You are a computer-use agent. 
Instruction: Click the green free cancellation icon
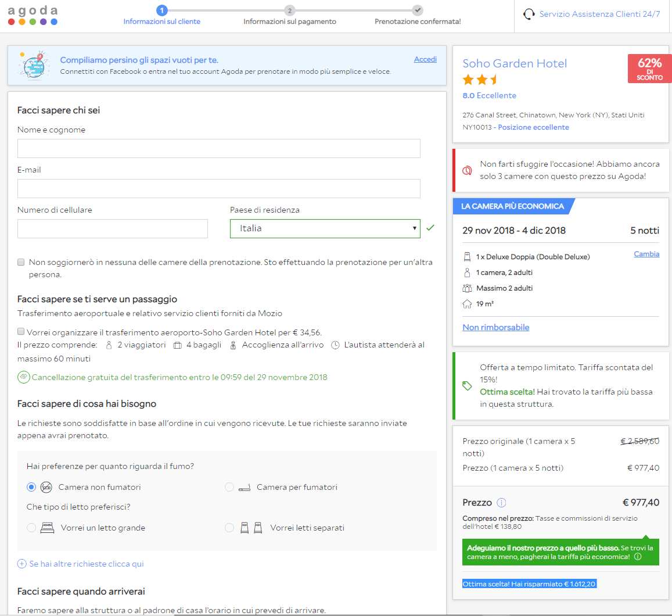pos(24,377)
